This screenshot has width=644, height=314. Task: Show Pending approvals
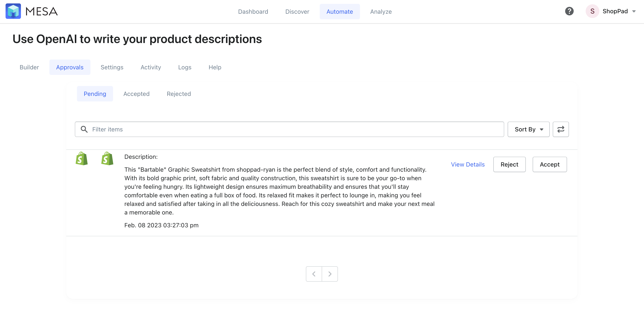(x=95, y=94)
